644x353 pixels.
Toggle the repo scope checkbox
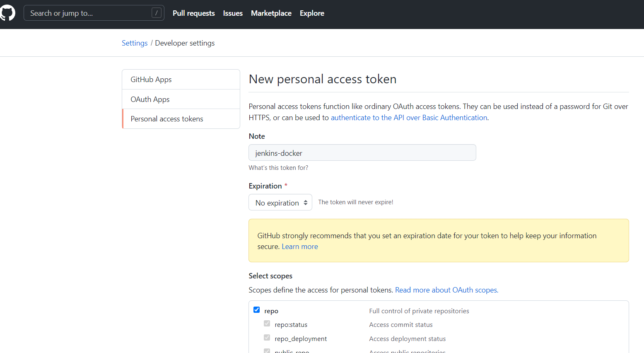point(257,310)
